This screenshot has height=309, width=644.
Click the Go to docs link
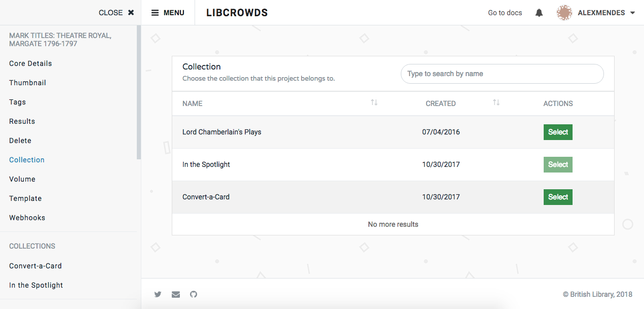(x=505, y=12)
